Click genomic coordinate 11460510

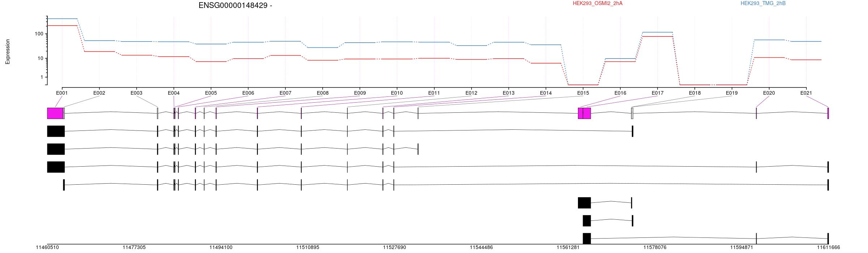tap(47, 248)
